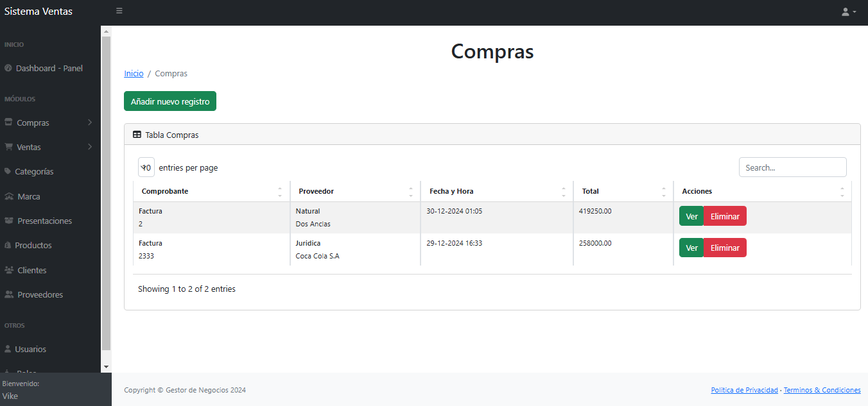Click the Productos sidebar icon
Image resolution: width=868 pixels, height=406 pixels.
click(x=8, y=246)
